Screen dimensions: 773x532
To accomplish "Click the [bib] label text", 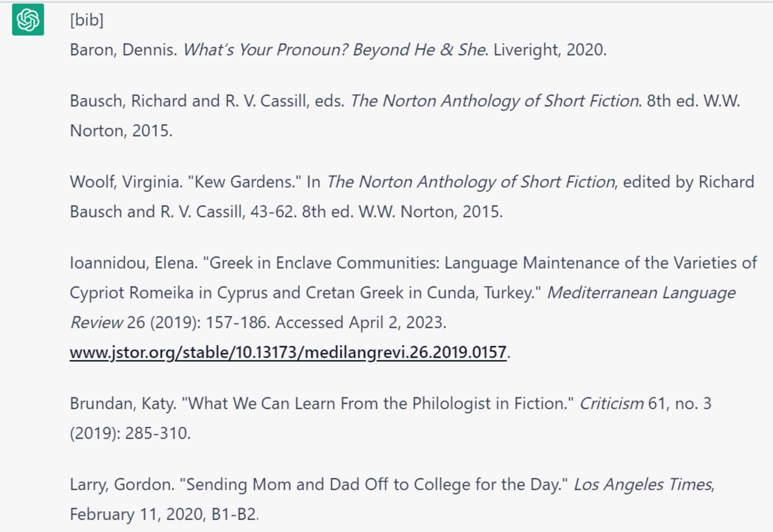I will pos(87,20).
